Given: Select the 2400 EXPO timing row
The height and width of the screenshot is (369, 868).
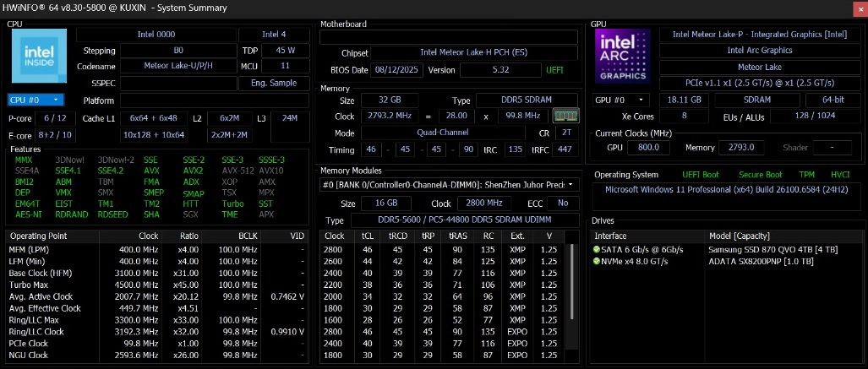Looking at the screenshot, I should tap(444, 344).
